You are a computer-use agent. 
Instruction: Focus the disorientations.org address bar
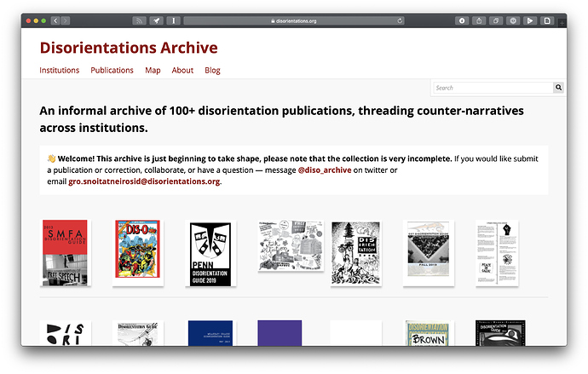[x=294, y=20]
